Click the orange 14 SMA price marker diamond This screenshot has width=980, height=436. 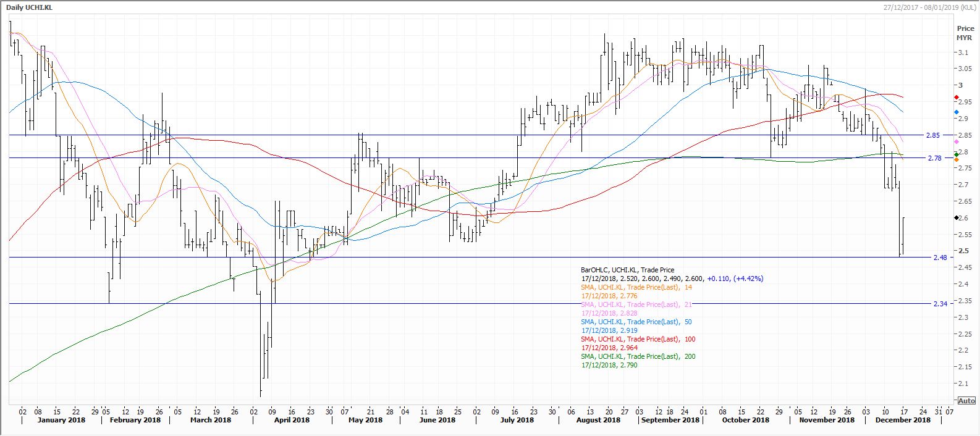point(957,160)
